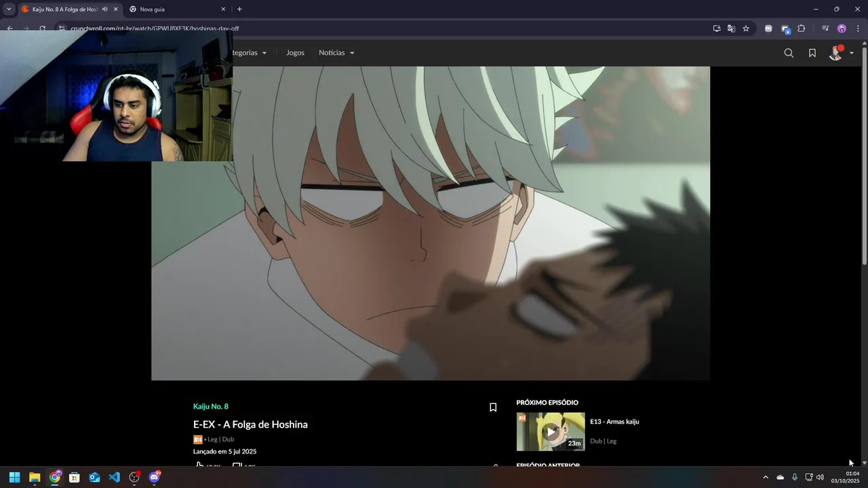Expand the Notícias dropdown menu
The image size is (868, 488).
pyautogui.click(x=336, y=53)
